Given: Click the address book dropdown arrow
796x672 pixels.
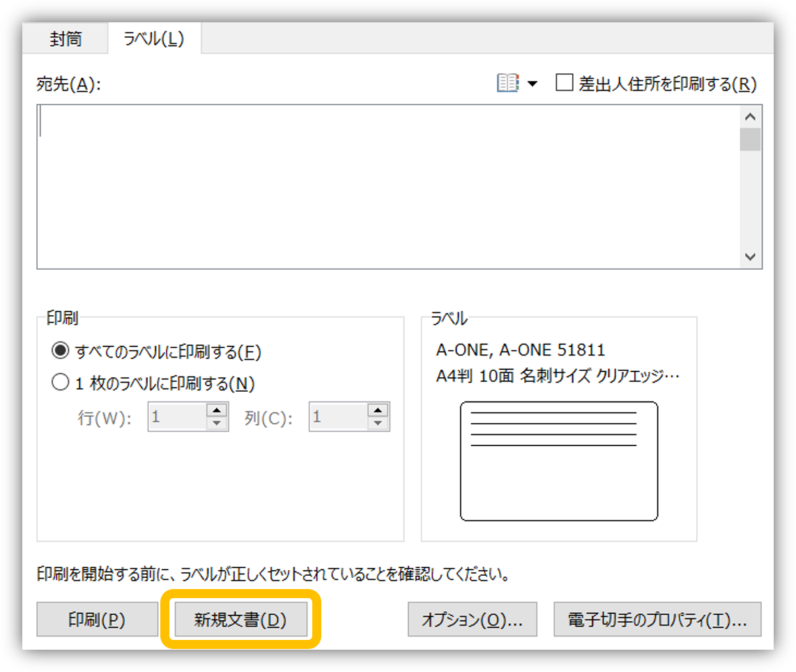Looking at the screenshot, I should 532,83.
